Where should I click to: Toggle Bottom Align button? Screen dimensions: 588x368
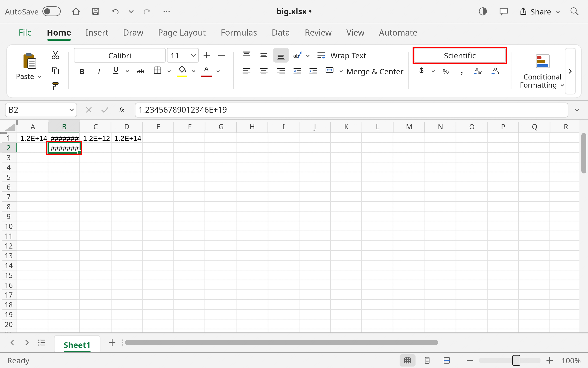click(281, 56)
